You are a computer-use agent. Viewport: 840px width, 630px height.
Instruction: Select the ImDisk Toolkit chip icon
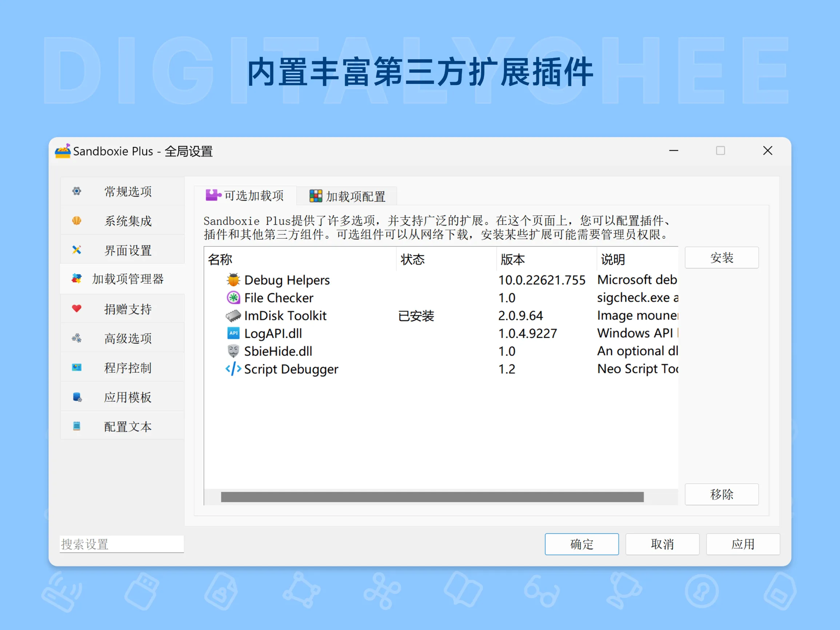pos(233,315)
